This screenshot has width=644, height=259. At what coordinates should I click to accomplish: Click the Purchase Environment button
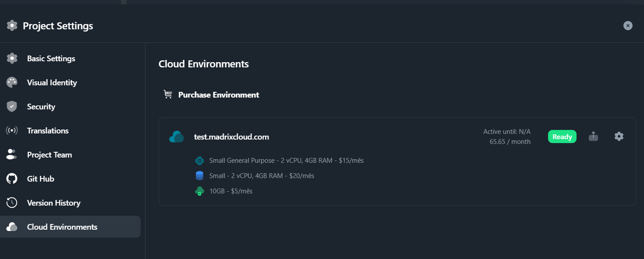[x=218, y=95]
